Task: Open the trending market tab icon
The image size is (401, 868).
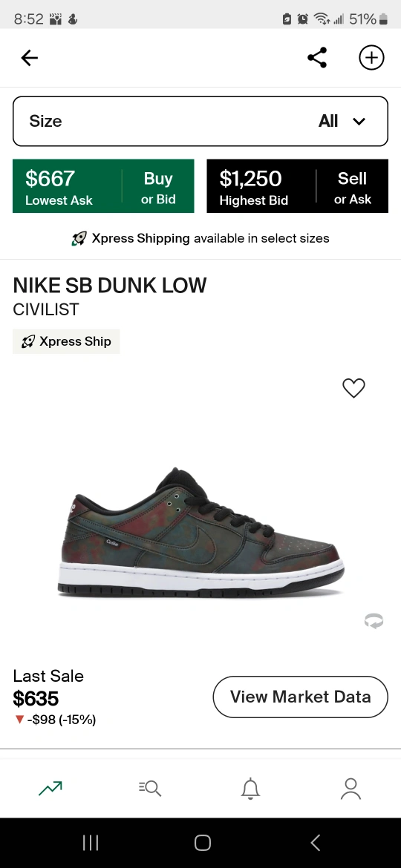Action: [x=50, y=788]
